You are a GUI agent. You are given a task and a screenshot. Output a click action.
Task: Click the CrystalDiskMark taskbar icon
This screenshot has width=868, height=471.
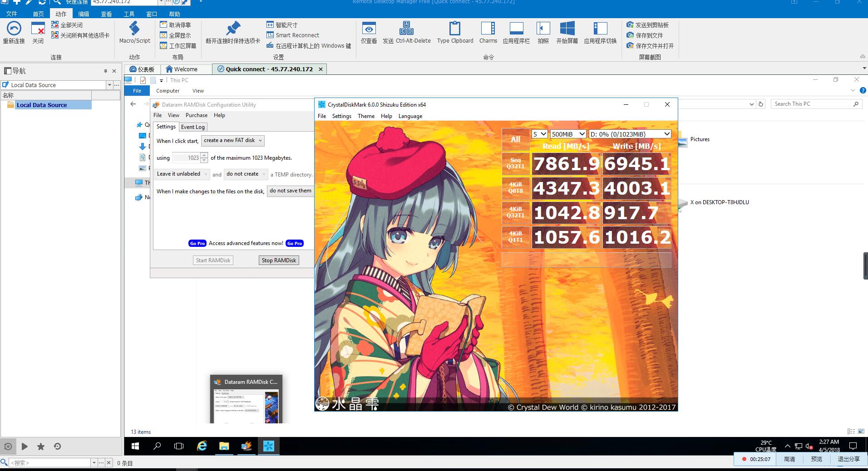268,446
